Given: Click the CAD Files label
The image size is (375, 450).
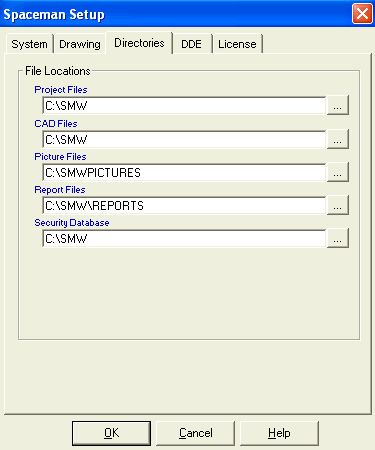Looking at the screenshot, I should tap(56, 124).
